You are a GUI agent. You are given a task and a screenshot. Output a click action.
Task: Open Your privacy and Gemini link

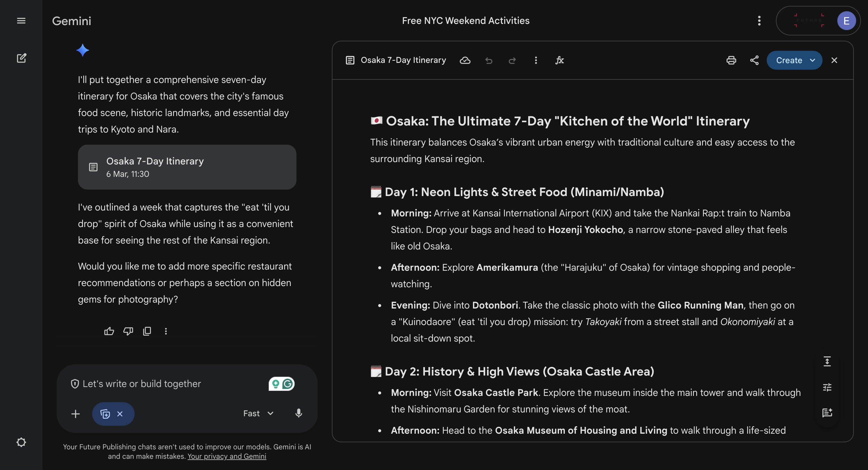(x=226, y=456)
